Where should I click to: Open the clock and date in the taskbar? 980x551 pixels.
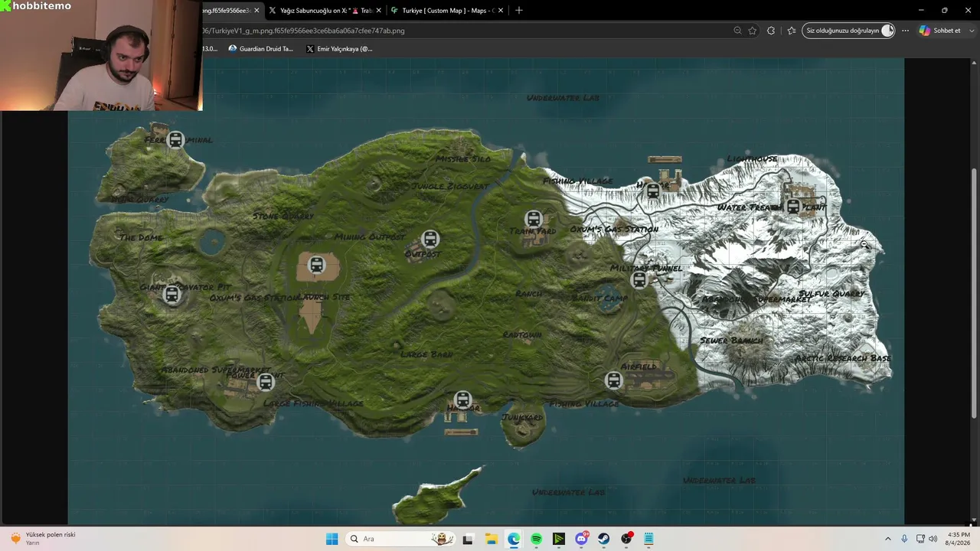(x=959, y=539)
